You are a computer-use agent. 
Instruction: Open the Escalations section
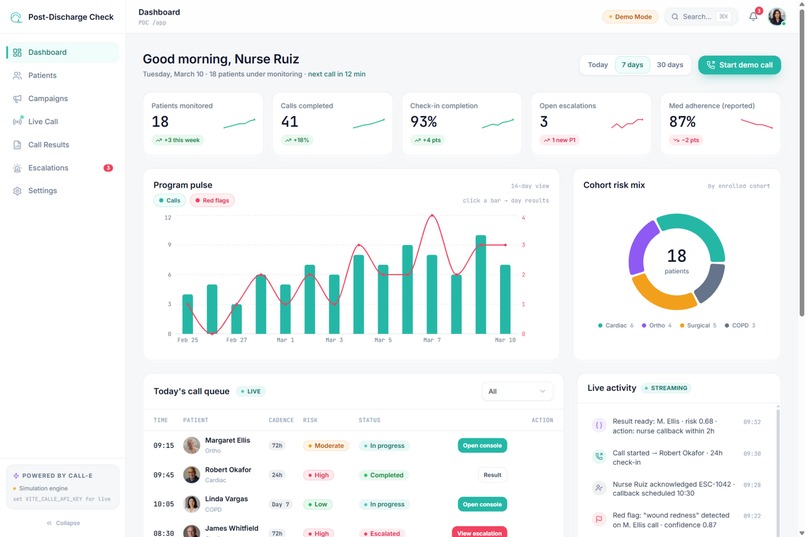click(x=63, y=168)
